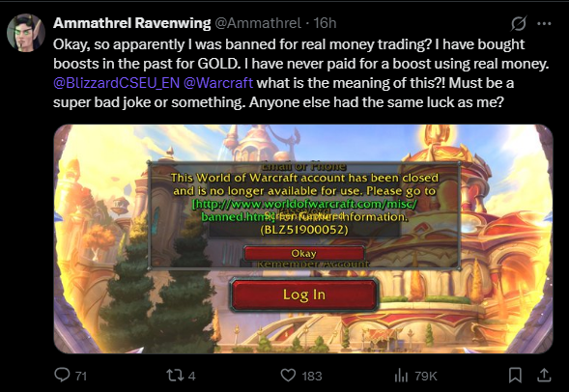This screenshot has width=569, height=392.
Task: Open Ammathrel's profile avatar picture
Action: [x=26, y=33]
